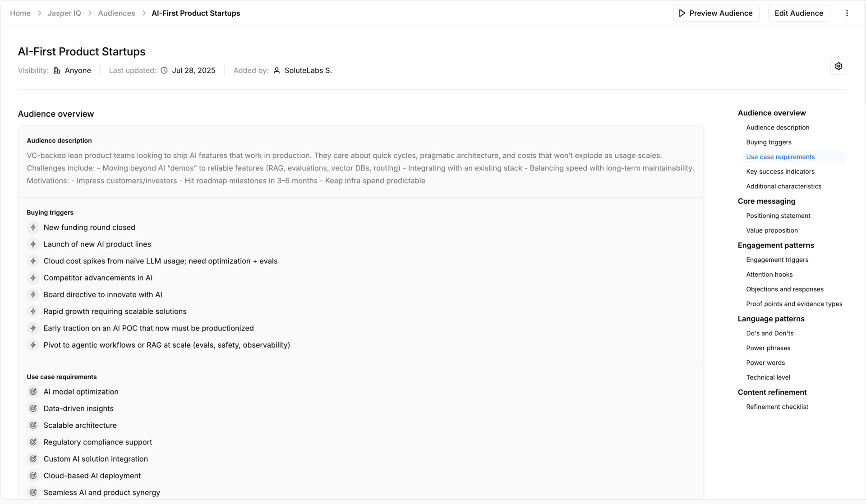This screenshot has height=504, width=866.
Task: Click lightning icon beside New funding round closed
Action: coord(33,228)
